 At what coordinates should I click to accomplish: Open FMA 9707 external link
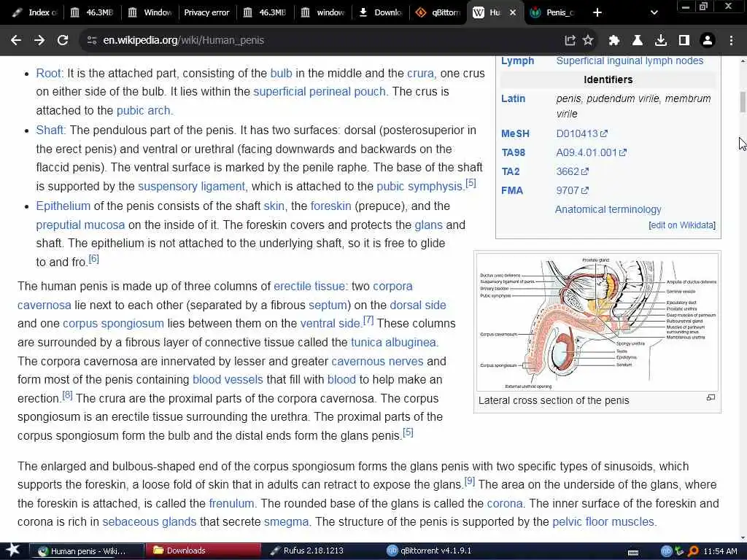coord(572,190)
